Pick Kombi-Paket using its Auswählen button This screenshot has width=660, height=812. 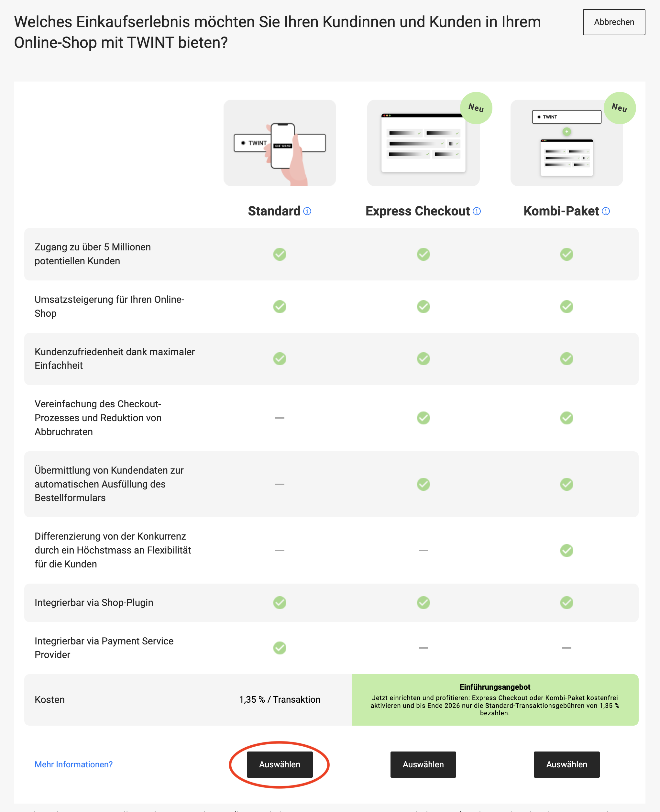tap(566, 764)
